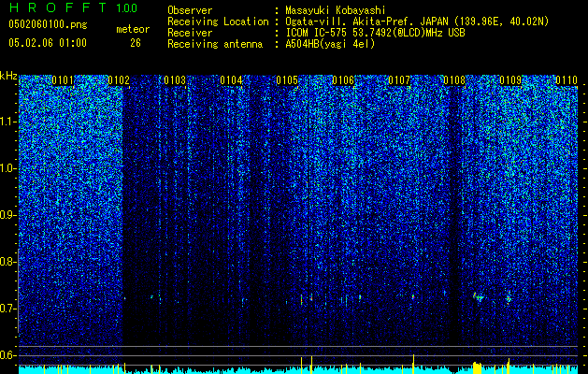Screen dimensions: 588x374
Task: Click the observer name Masayuki Kobayashi
Action: point(336,11)
